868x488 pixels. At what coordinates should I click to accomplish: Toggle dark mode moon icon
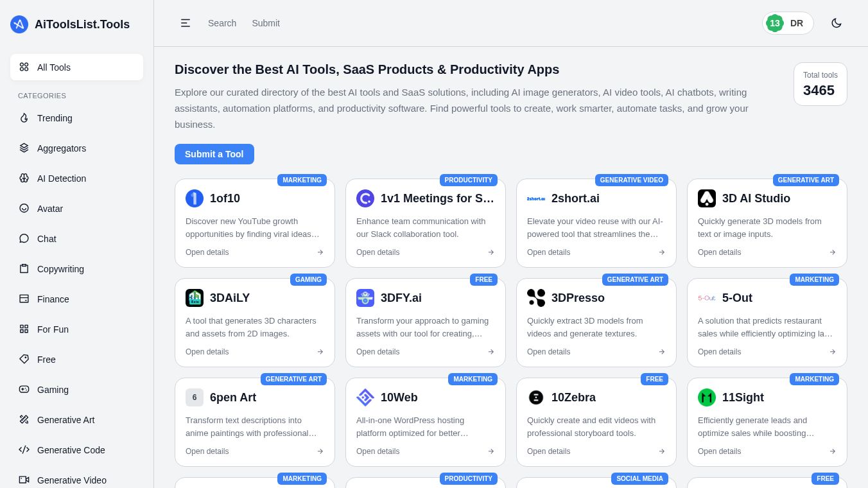[x=837, y=23]
